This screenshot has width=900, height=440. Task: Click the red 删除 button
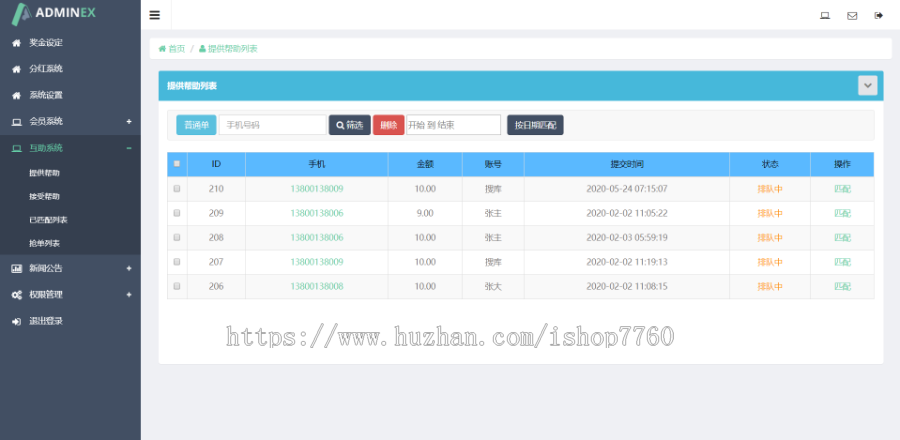pyautogui.click(x=389, y=125)
